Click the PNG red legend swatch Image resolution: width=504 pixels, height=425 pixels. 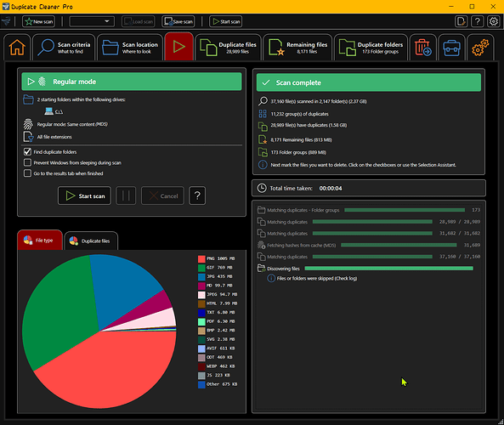[201, 258]
